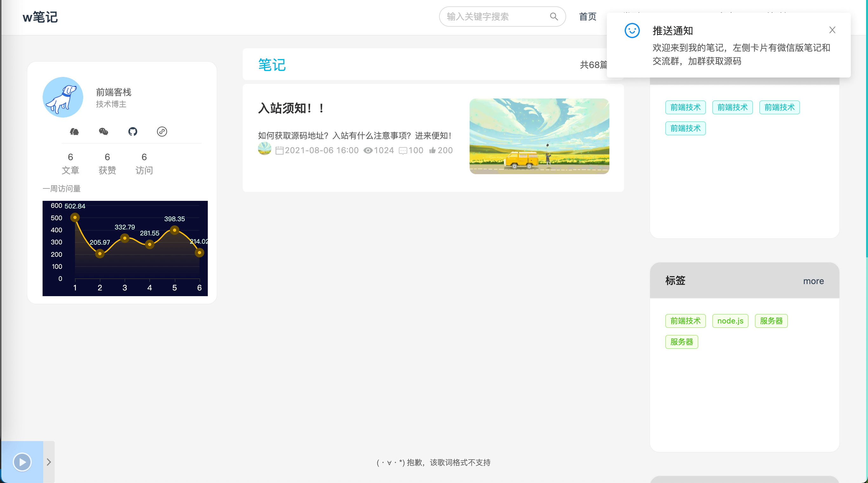The image size is (868, 483).
Task: Click the blue dog profile avatar
Action: click(63, 97)
